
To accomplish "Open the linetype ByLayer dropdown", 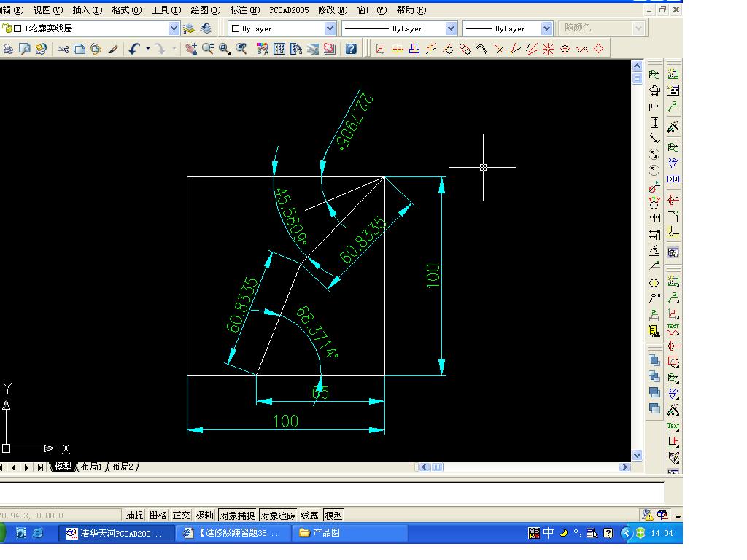I will tap(451, 28).
